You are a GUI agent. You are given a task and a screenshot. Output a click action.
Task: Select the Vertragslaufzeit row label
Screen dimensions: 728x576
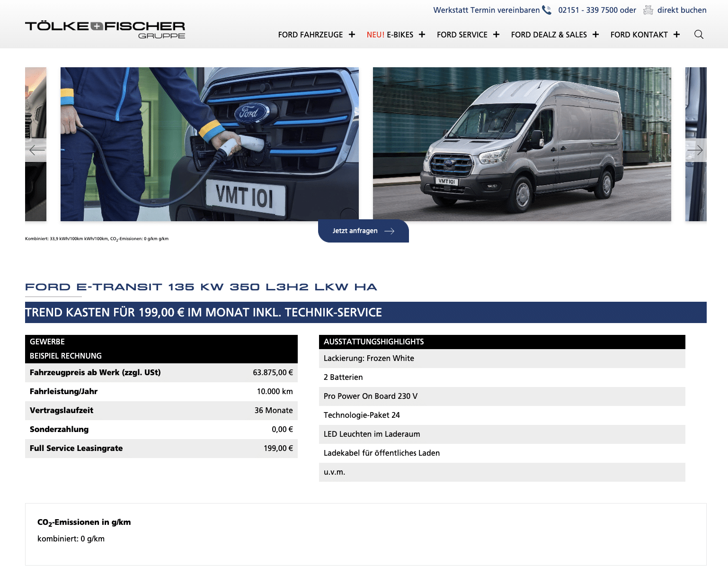[x=62, y=410]
